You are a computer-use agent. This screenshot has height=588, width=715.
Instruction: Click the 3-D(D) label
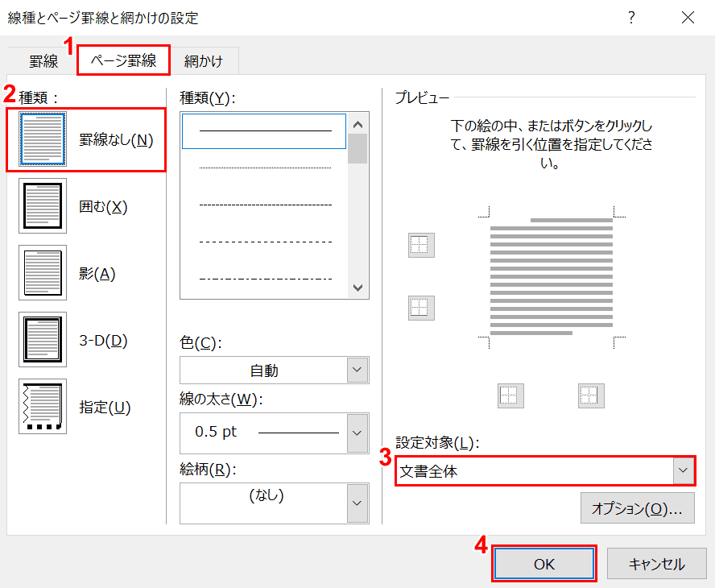coord(103,340)
